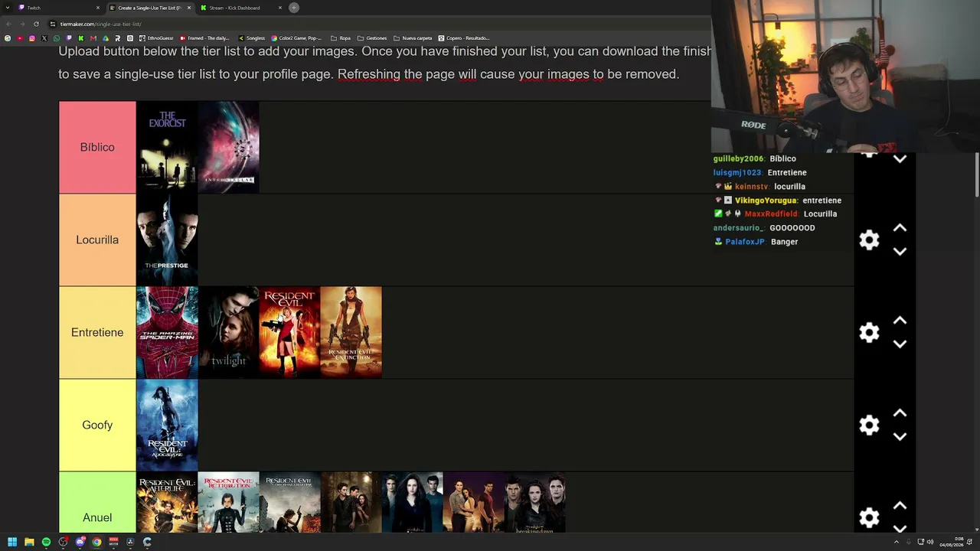Select the orange Locurilla tier label
980x551 pixels.
click(97, 240)
